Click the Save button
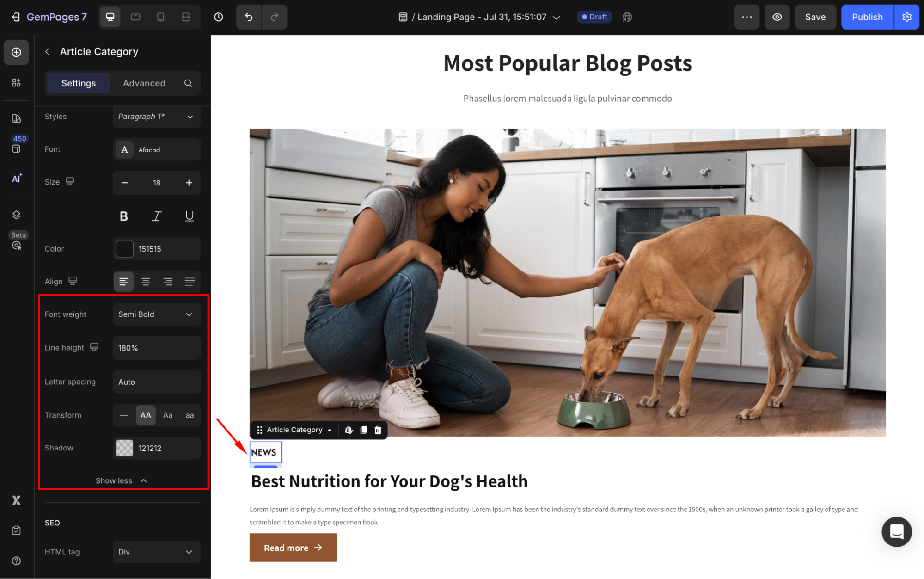Image resolution: width=924 pixels, height=579 pixels. pyautogui.click(x=815, y=17)
